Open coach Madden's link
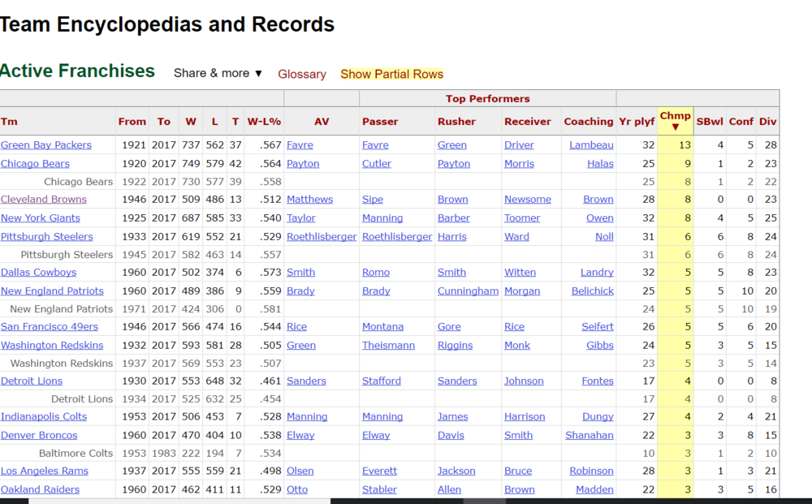812x504 pixels. [x=594, y=489]
